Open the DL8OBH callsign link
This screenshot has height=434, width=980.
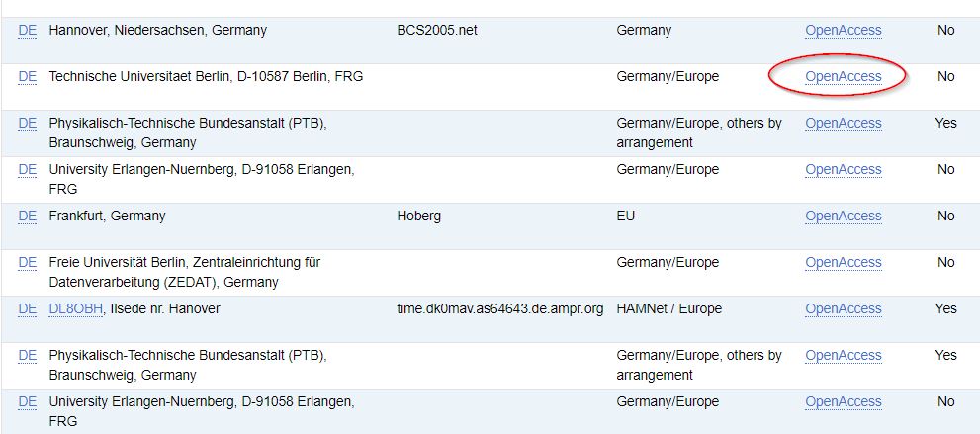tap(75, 308)
